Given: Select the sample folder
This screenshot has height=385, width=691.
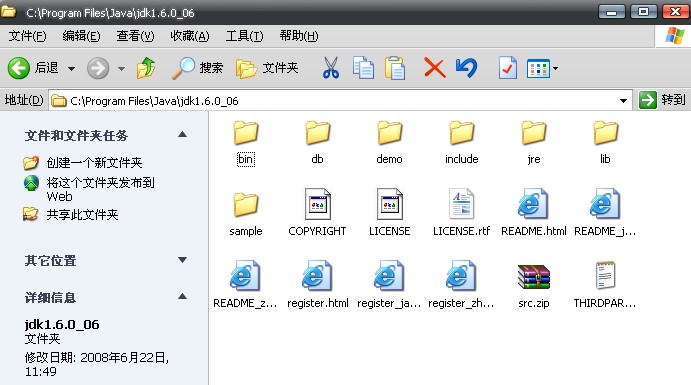Looking at the screenshot, I should click(245, 215).
